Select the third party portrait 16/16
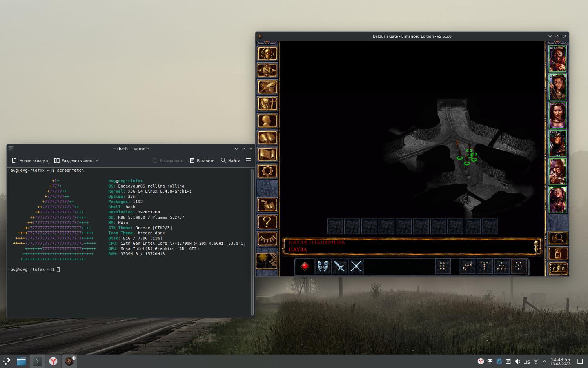The height and width of the screenshot is (368, 588). coord(557,115)
